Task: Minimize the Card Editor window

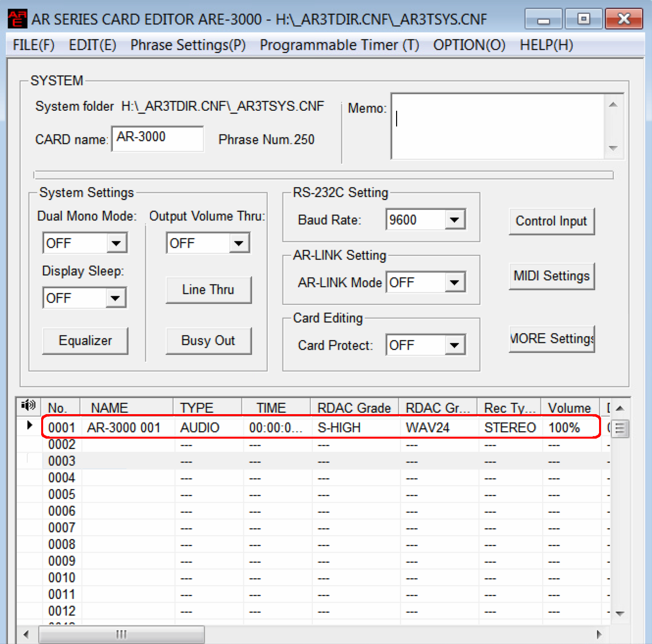Action: tap(544, 19)
